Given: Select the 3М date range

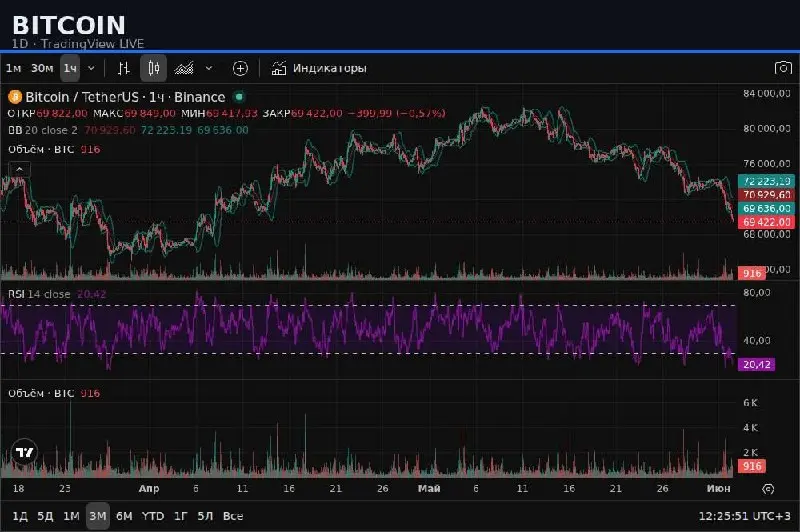Looking at the screenshot, I should [98, 516].
